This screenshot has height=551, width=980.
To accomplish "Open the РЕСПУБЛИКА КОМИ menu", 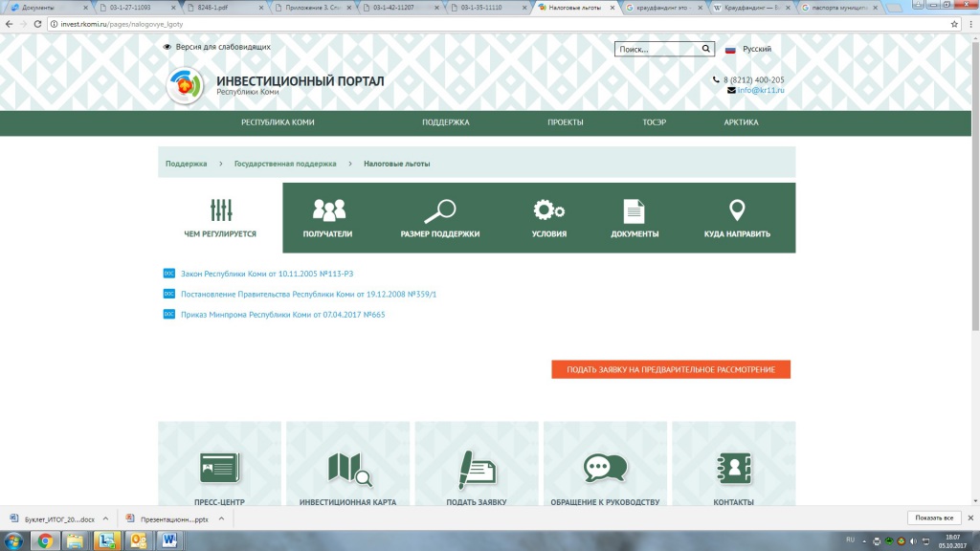I will pyautogui.click(x=278, y=122).
